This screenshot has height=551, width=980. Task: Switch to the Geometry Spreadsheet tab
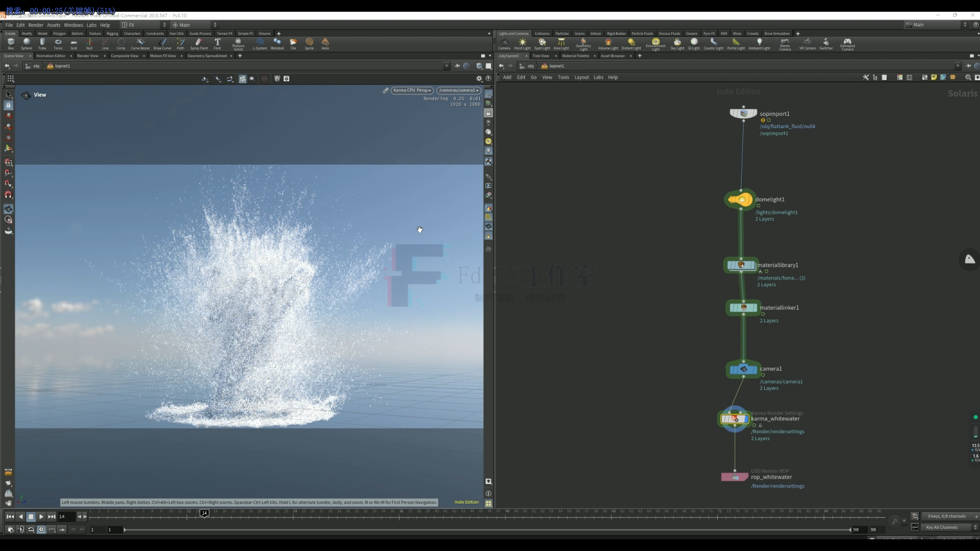point(207,56)
